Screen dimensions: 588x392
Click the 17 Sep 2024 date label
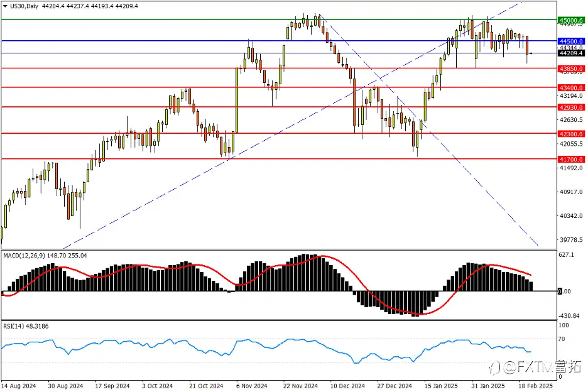pos(112,386)
